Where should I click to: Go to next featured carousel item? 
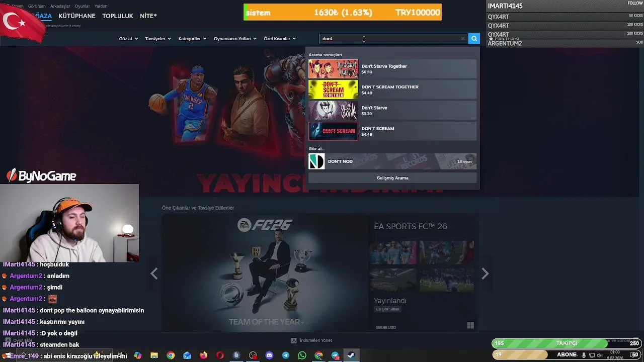coord(485,274)
